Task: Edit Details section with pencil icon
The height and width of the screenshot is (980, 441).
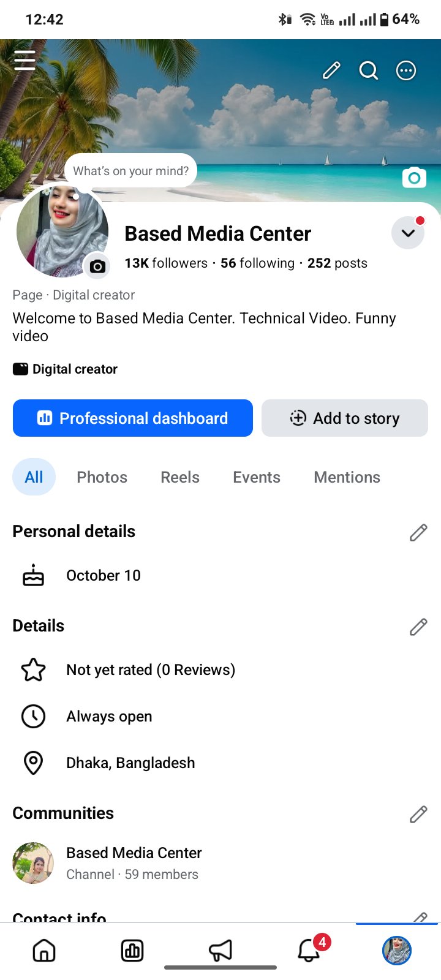Action: coord(418,627)
